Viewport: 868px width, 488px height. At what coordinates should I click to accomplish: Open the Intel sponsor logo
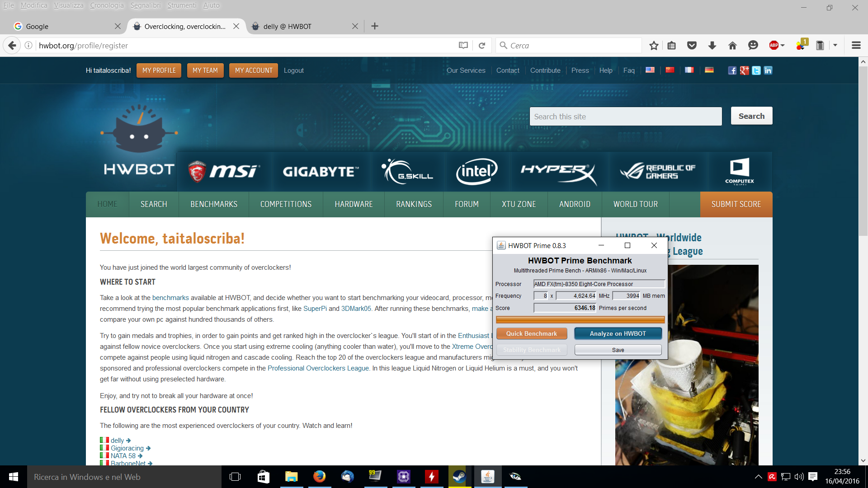click(476, 172)
